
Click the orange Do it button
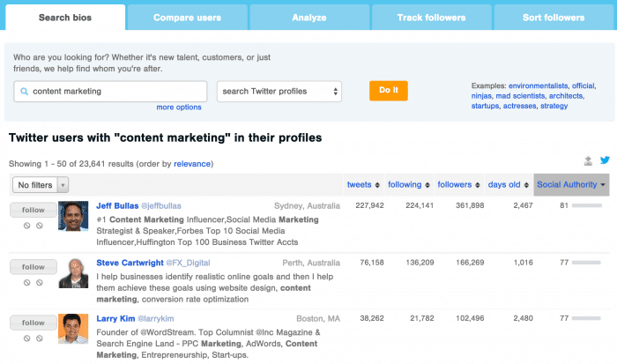tap(389, 91)
